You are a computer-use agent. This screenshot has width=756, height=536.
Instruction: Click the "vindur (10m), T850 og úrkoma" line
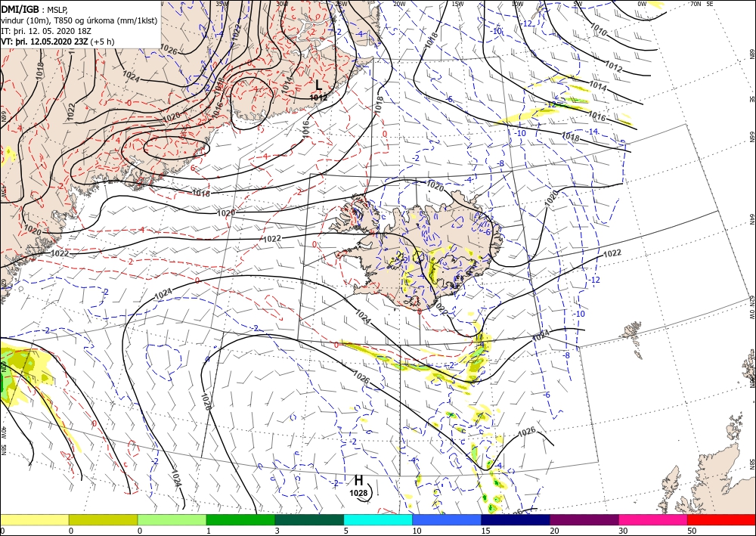click(x=59, y=20)
